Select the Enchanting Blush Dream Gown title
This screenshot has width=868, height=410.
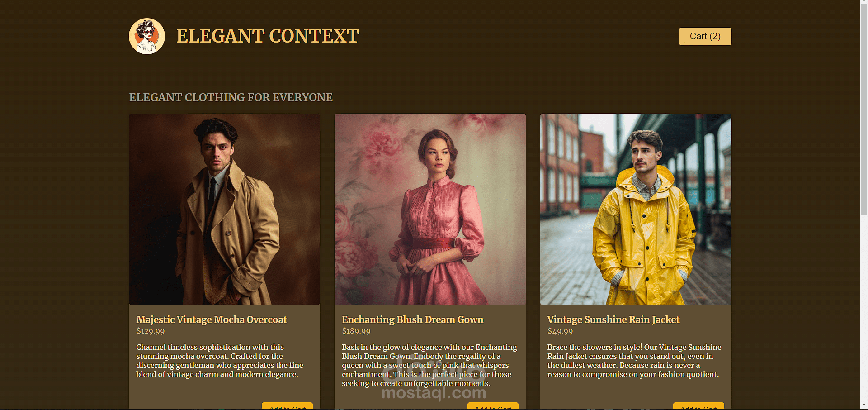(x=412, y=319)
